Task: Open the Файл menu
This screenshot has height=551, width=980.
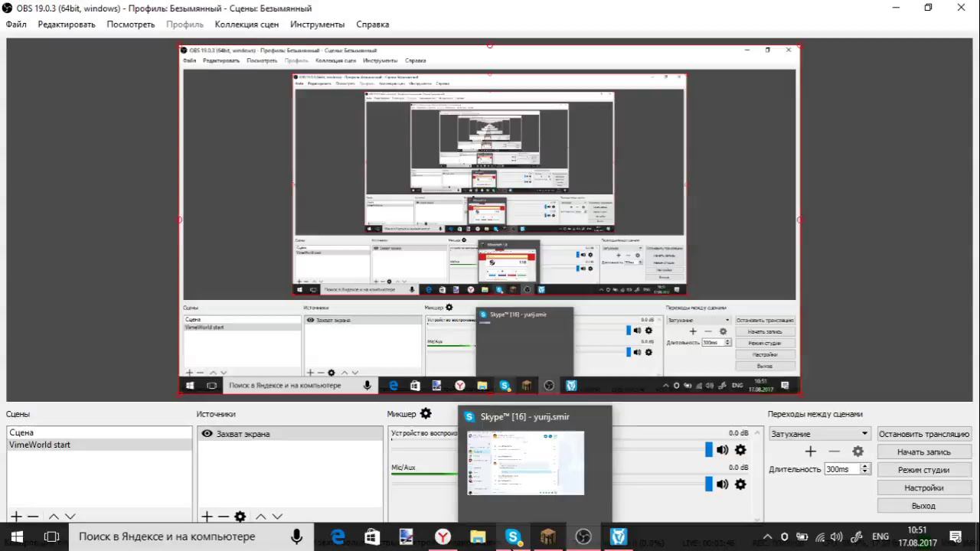Action: pos(16,24)
